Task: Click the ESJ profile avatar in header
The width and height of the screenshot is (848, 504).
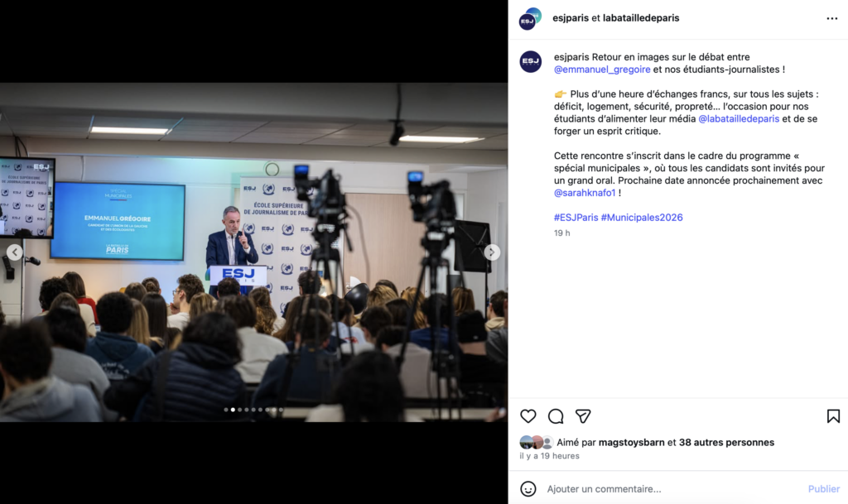Action: coord(530,18)
